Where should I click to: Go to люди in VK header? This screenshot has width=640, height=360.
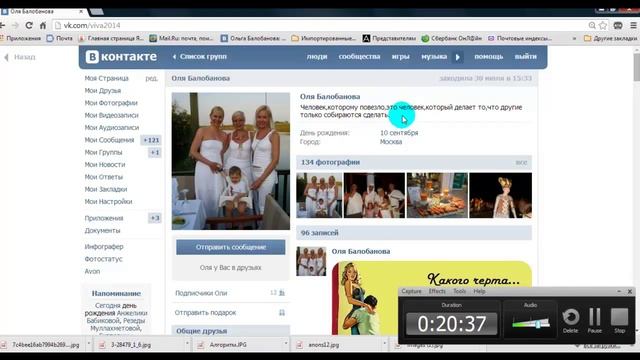coord(317,57)
